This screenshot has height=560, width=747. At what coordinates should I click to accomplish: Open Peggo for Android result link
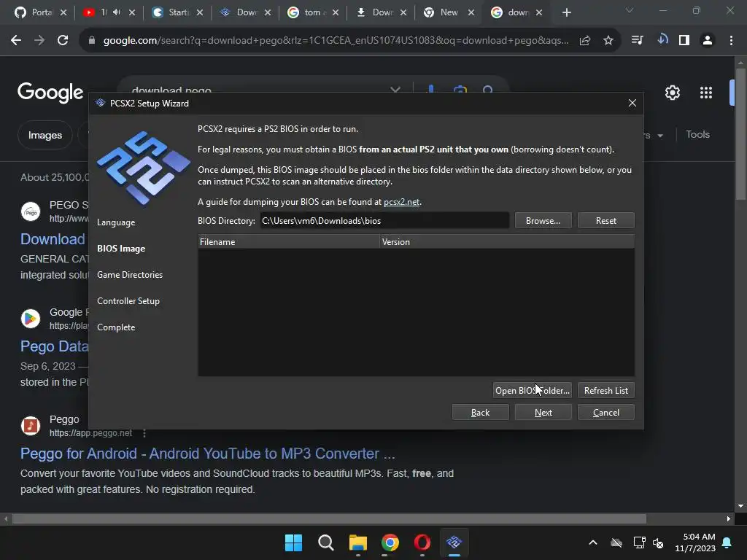pos(208,454)
